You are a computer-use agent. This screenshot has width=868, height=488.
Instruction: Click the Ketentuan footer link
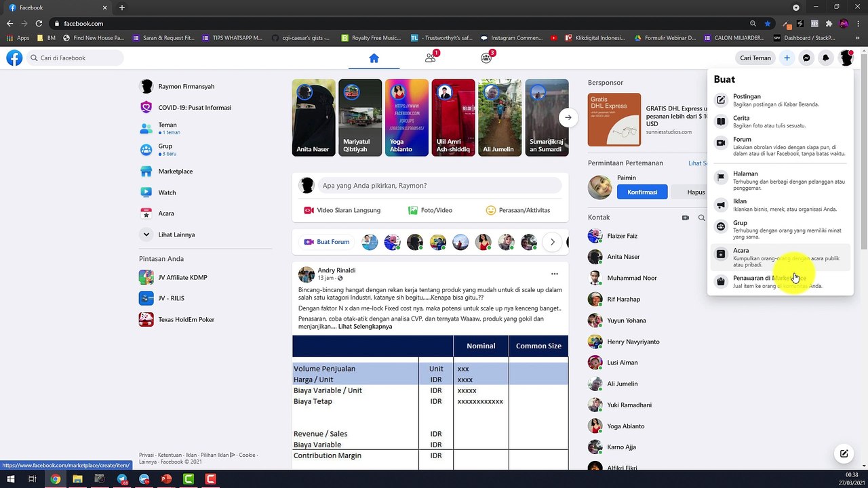coord(169,455)
